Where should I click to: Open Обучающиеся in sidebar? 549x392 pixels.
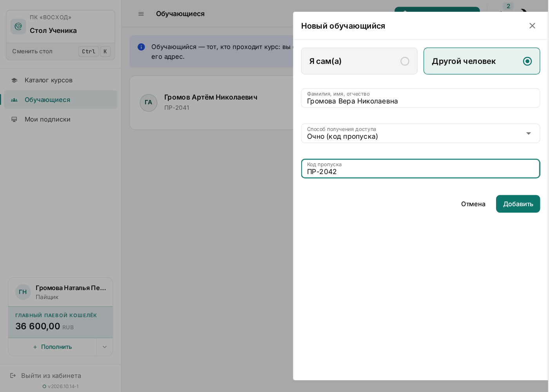(x=60, y=100)
